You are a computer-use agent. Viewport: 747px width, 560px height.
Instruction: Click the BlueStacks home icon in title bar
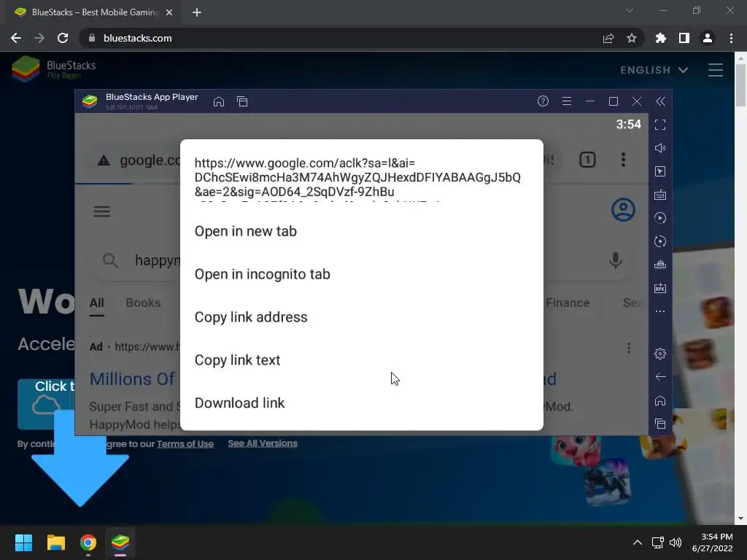pos(219,101)
